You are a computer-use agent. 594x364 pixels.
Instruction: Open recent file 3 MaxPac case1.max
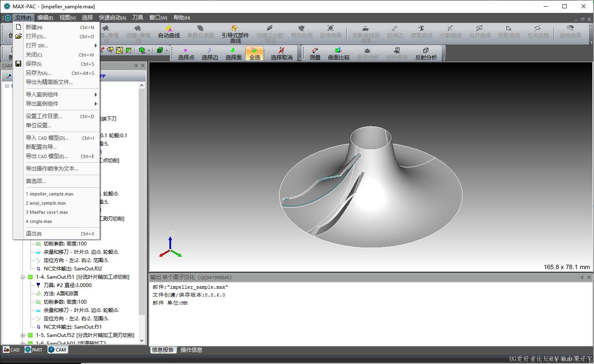click(x=57, y=212)
